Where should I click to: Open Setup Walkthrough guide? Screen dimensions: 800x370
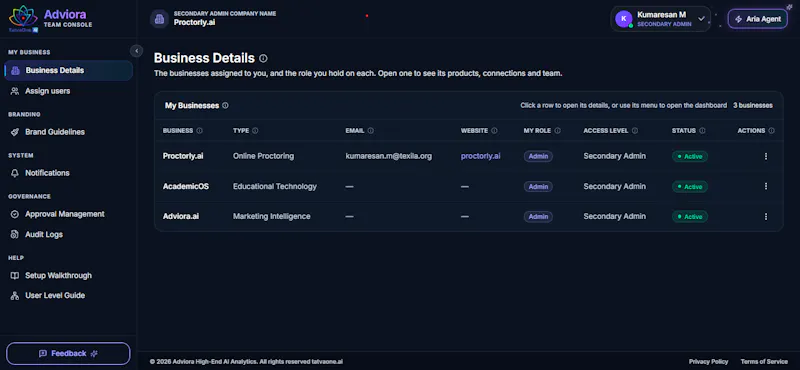coord(68,276)
